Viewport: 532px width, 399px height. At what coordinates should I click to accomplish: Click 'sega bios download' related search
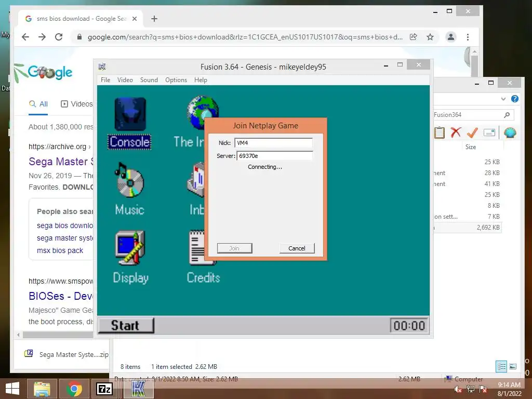65,225
